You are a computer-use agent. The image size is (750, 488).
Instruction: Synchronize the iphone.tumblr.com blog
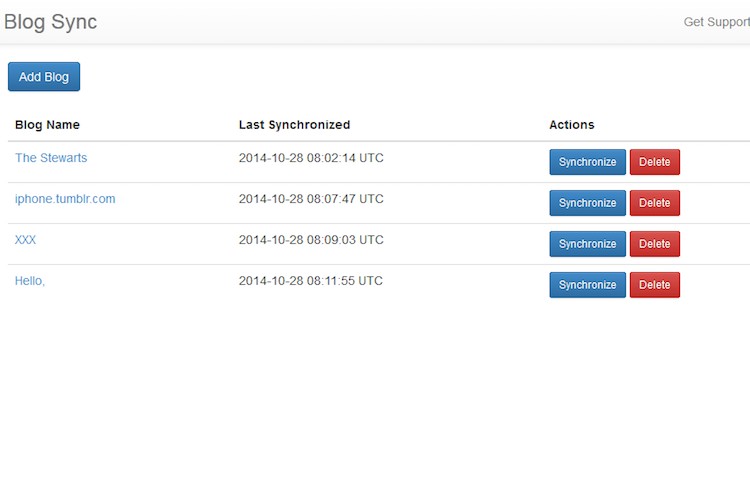coord(587,203)
